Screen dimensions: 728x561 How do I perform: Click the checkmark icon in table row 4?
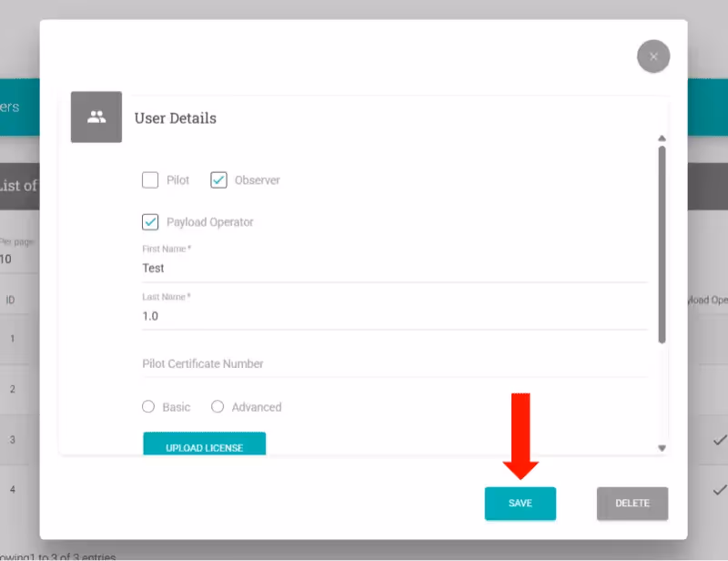click(x=720, y=489)
